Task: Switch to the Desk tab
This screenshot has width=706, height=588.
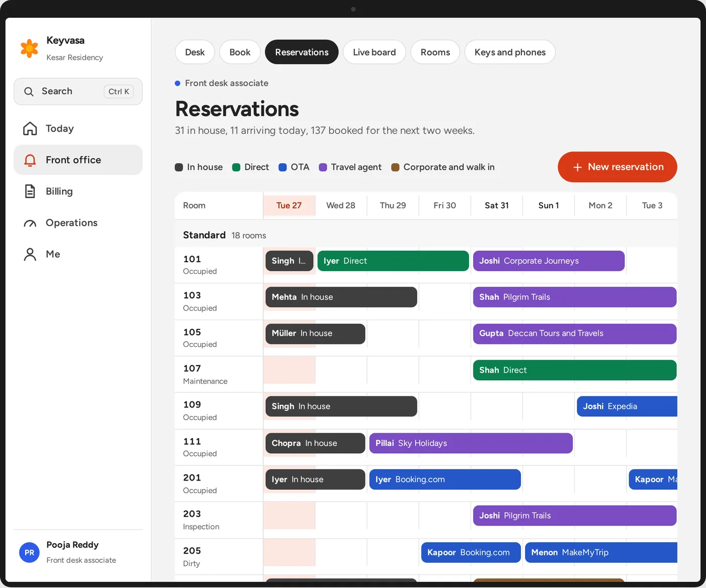Action: point(195,52)
